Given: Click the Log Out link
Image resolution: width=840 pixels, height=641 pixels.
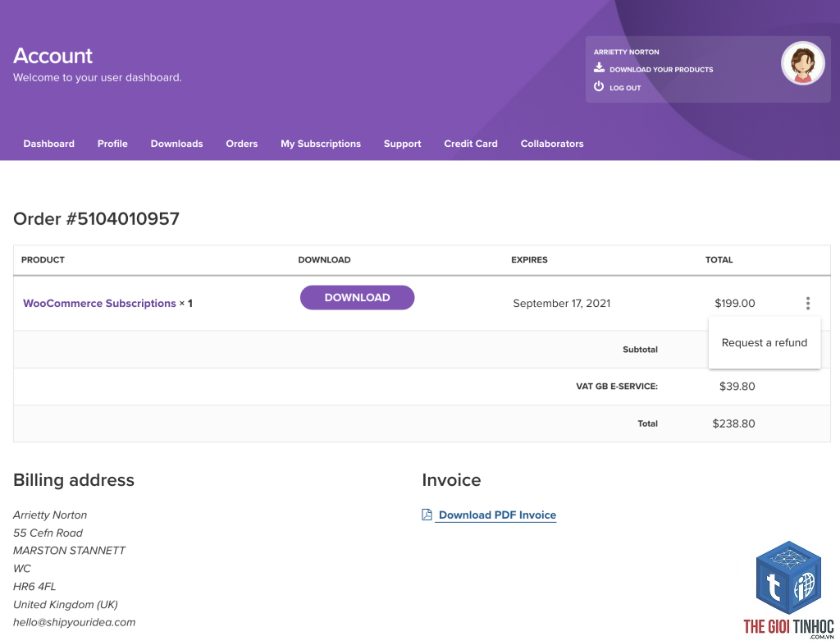Looking at the screenshot, I should click(624, 88).
